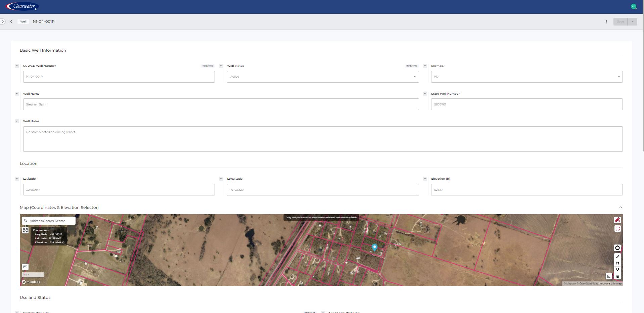Click the Address/Coords Search field

[49, 221]
